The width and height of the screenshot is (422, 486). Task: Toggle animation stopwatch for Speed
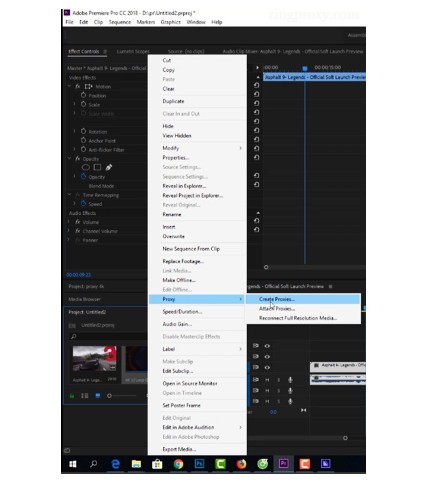tap(83, 203)
